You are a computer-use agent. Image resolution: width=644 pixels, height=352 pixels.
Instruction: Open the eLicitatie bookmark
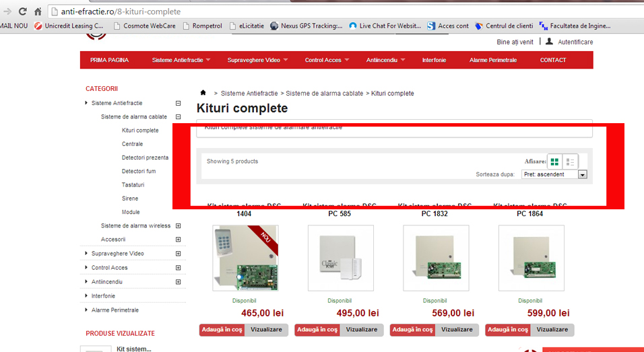tap(247, 26)
